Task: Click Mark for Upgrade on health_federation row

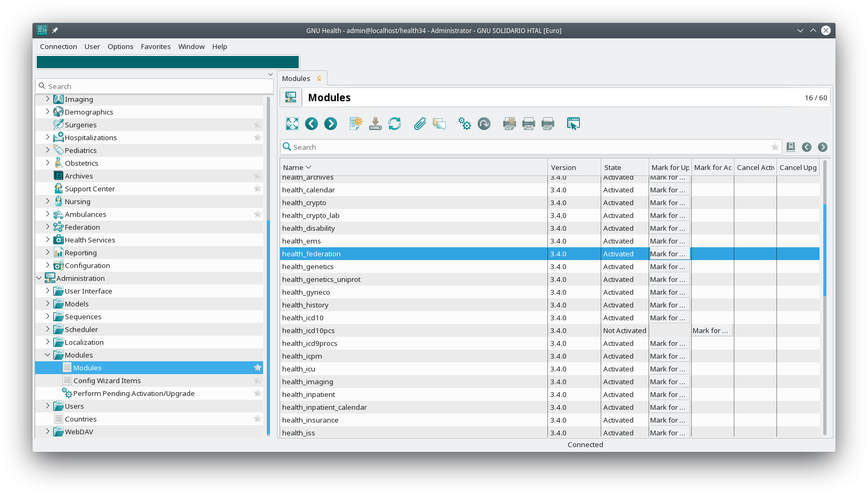Action: coord(670,254)
